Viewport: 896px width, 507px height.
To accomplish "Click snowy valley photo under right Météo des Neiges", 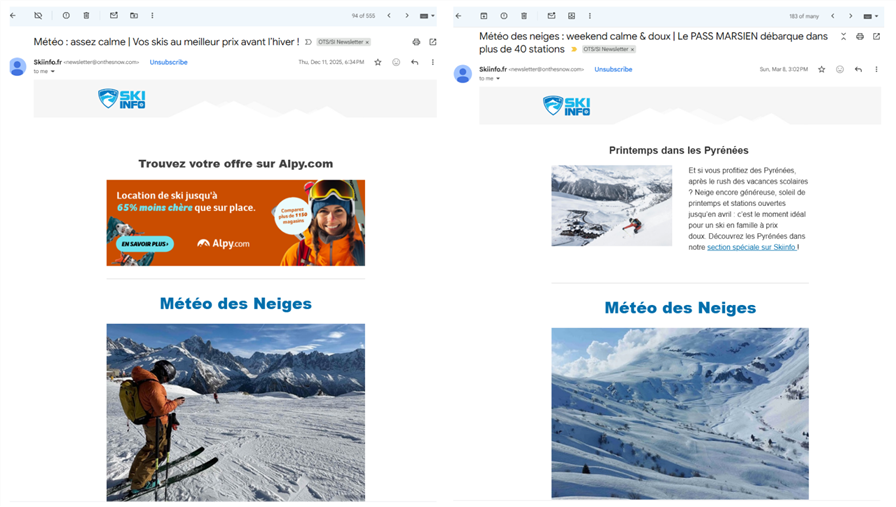I will 680,413.
